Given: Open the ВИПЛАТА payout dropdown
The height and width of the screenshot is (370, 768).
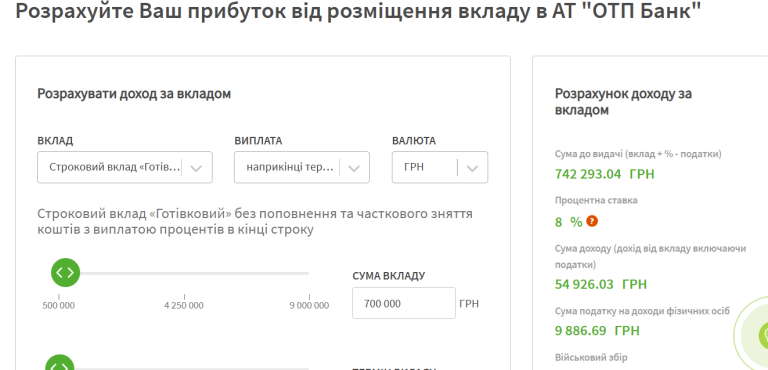Looking at the screenshot, I should coord(302,167).
